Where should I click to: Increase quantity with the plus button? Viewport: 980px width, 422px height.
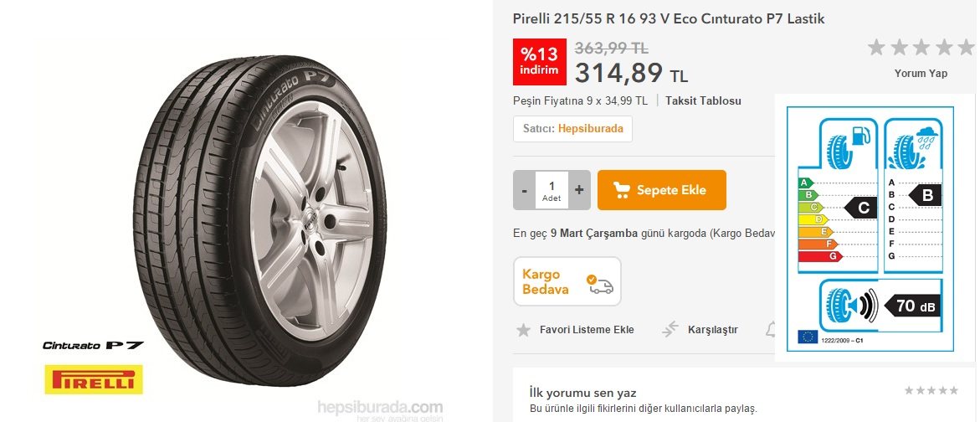pyautogui.click(x=579, y=190)
